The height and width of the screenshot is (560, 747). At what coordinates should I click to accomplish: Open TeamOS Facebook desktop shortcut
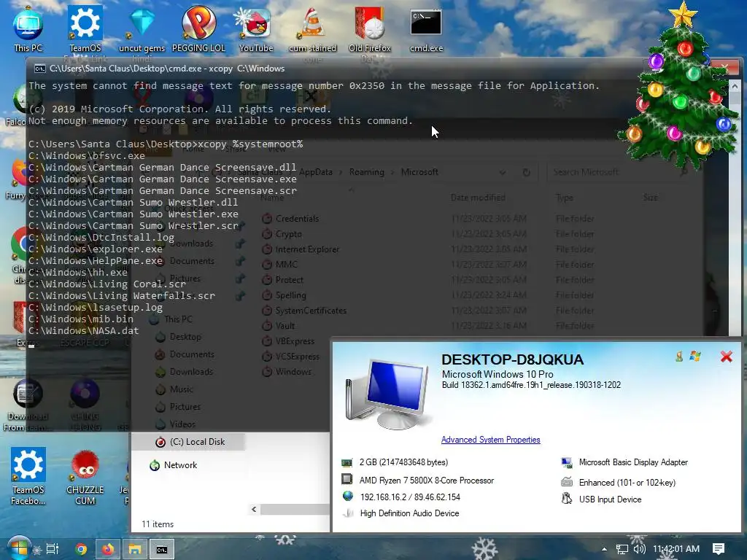coord(28,475)
